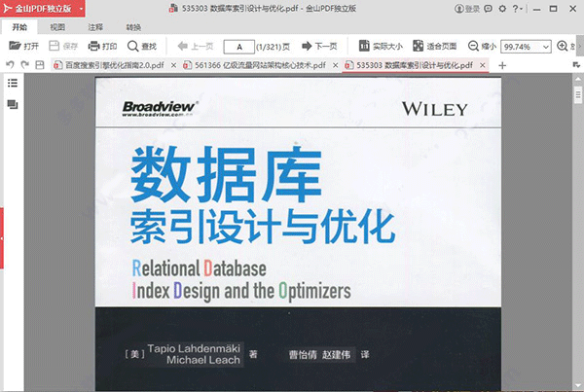Zoom out with 缩小 button
The height and width of the screenshot is (392, 584).
[x=483, y=46]
